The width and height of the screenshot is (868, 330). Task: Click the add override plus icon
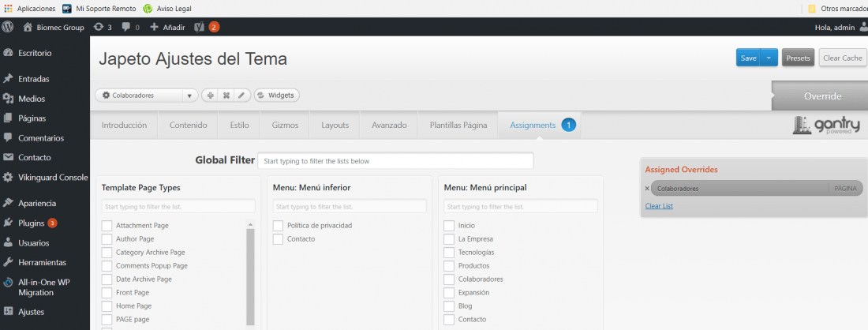coord(211,96)
